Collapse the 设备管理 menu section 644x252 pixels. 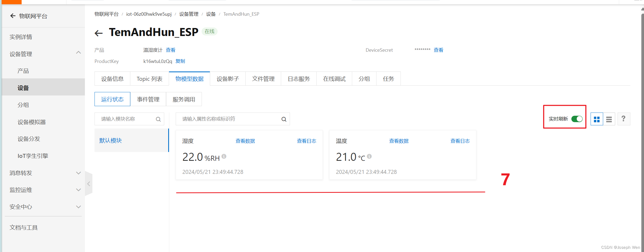pos(78,53)
